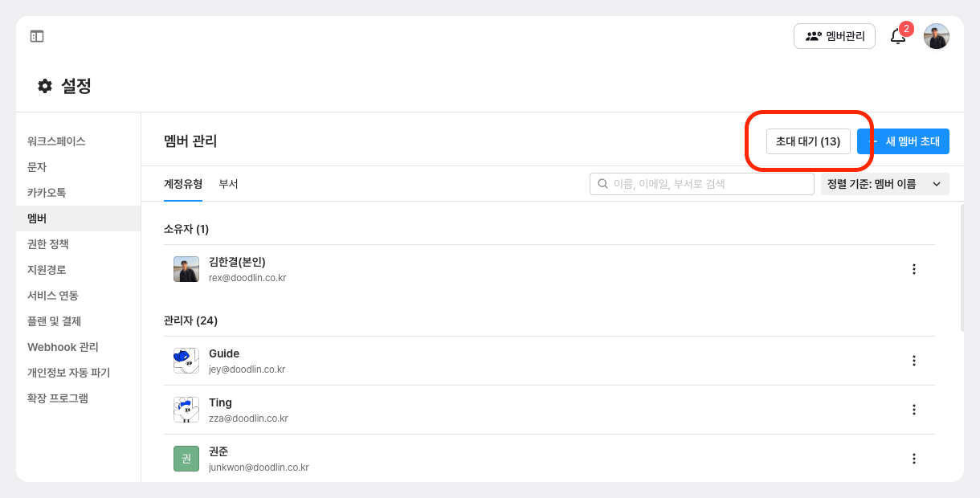
Task: Expand the 정렬 기준: 멤버 이름 dropdown
Action: [885, 184]
